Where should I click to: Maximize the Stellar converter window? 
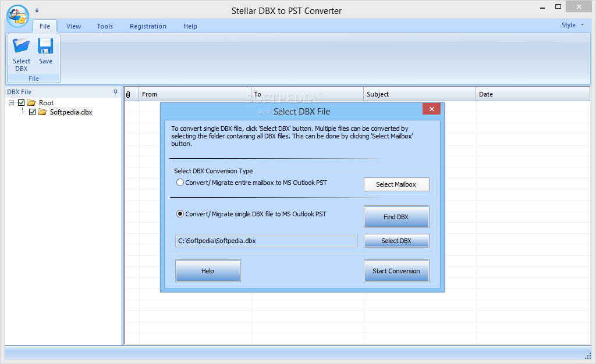pos(558,7)
